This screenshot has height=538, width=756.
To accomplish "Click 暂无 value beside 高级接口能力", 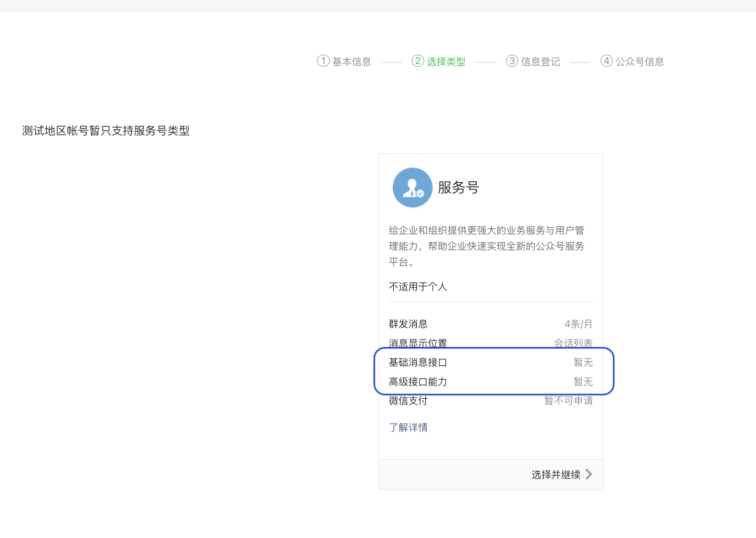I will coord(583,382).
